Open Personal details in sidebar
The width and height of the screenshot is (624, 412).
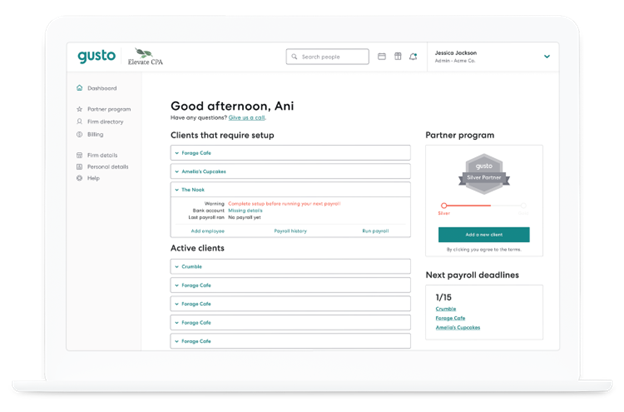point(108,167)
